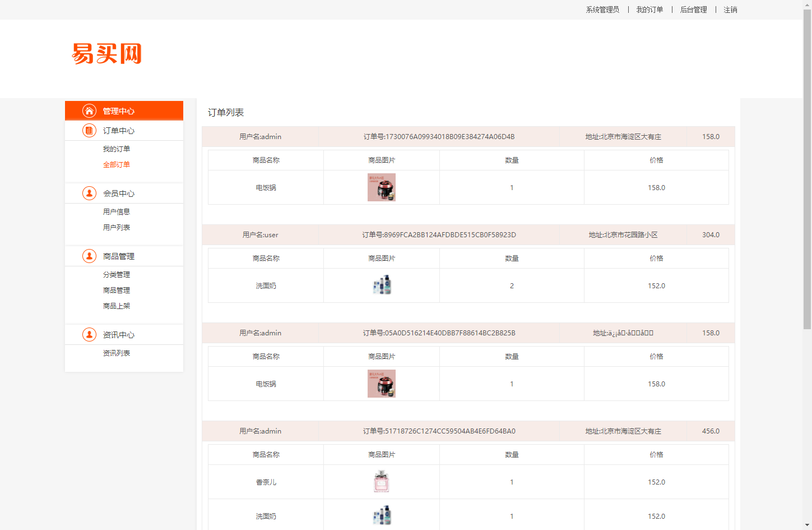This screenshot has height=530, width=812.
Task: Go to 用户列表 from sidebar
Action: 117,227
